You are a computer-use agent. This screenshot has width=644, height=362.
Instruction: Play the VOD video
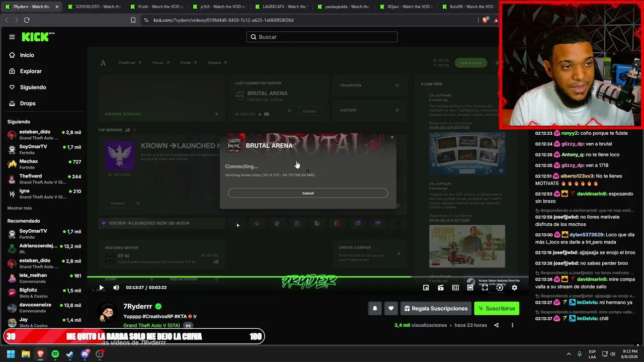[101, 288]
